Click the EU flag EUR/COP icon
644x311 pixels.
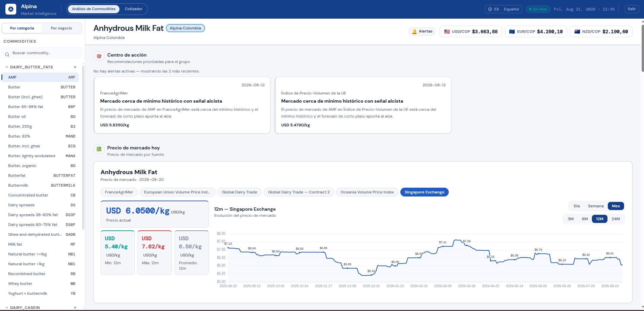512,32
